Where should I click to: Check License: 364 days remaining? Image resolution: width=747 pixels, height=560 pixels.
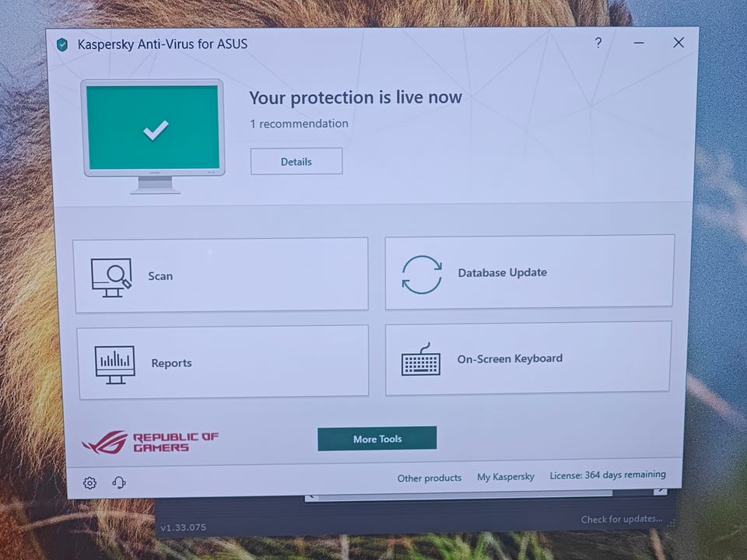point(608,474)
